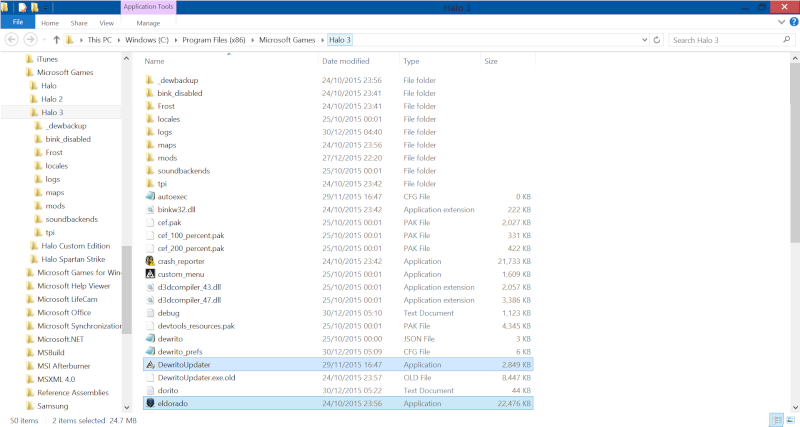800x427 pixels.
Task: Select the Application Tools contextual tab
Action: click(148, 7)
